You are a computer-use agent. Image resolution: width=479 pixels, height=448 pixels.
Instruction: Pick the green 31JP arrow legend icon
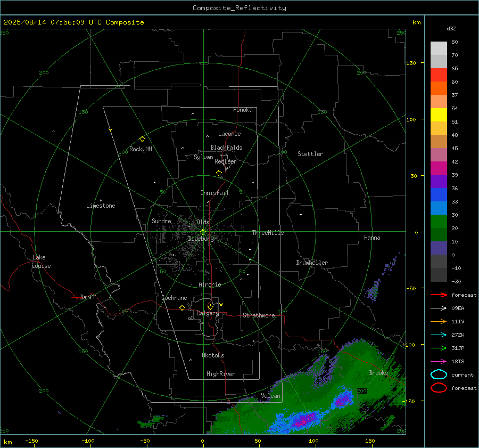439,348
